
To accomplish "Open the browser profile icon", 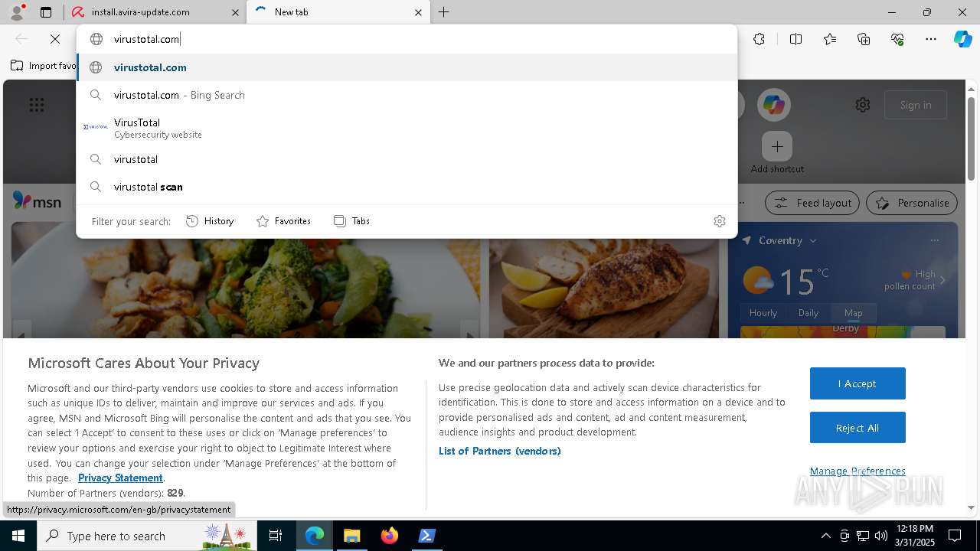I will pos(16,12).
